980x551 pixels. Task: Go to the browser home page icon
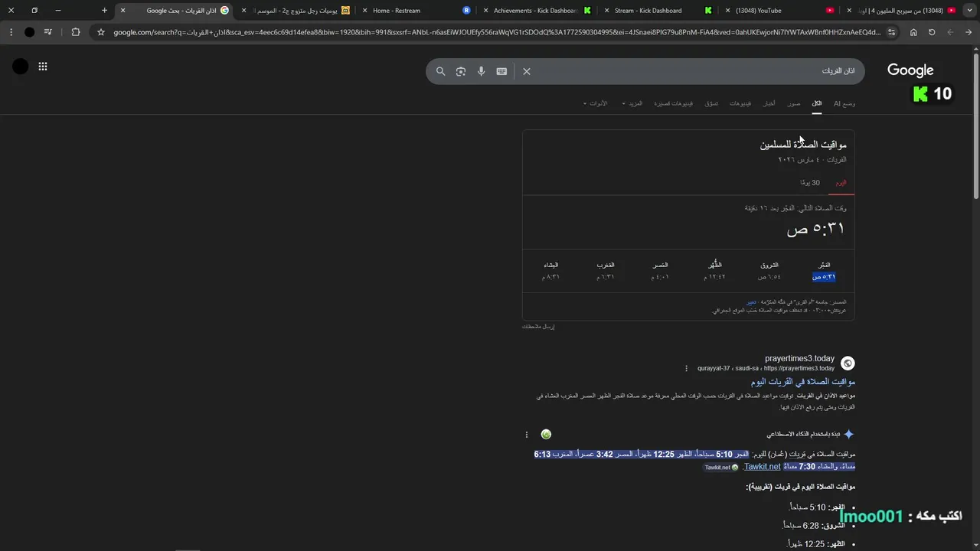tap(913, 32)
